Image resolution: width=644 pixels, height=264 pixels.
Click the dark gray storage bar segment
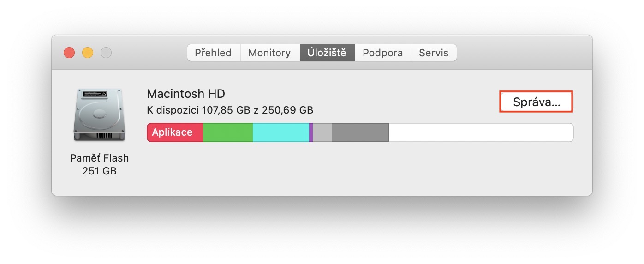pos(360,132)
